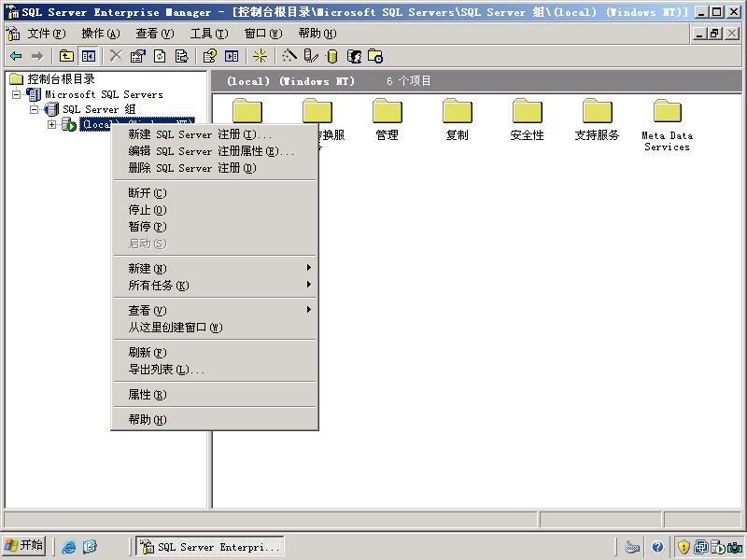Choose 属性(R) in the context menu
Viewport: 747px width, 560px height.
pos(215,394)
